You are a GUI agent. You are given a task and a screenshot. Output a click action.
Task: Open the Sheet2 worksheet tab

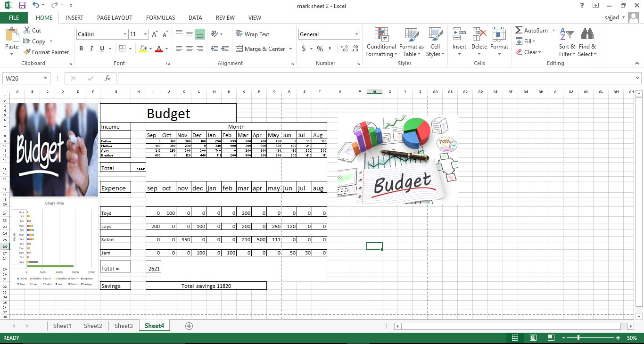coord(92,326)
